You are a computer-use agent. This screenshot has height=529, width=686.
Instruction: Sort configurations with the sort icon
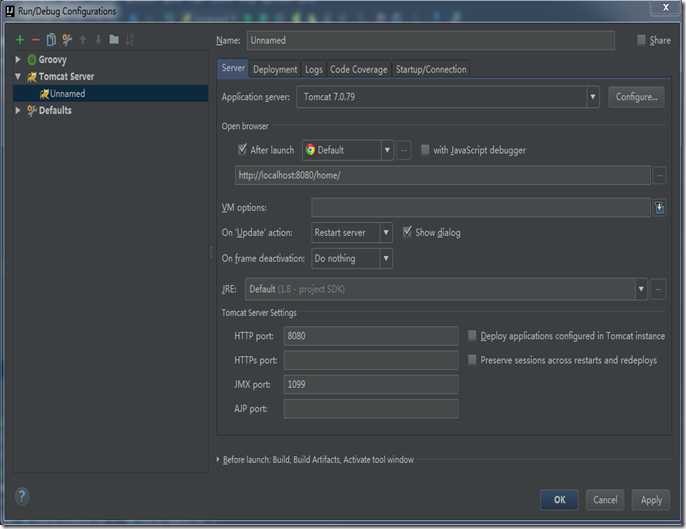(130, 40)
